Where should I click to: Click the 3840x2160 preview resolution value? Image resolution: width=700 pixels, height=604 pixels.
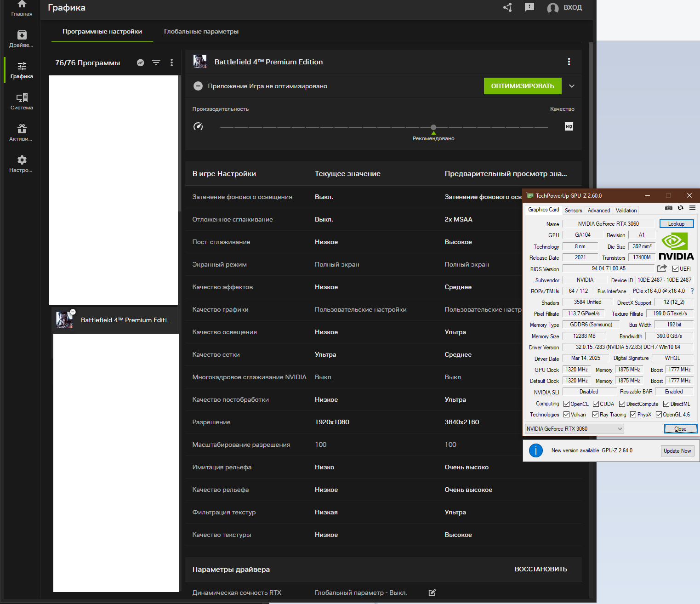462,422
